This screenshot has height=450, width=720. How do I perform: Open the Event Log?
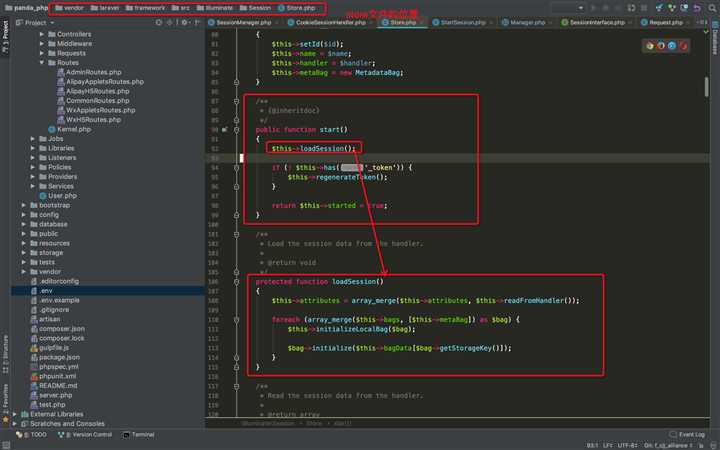[x=687, y=434]
